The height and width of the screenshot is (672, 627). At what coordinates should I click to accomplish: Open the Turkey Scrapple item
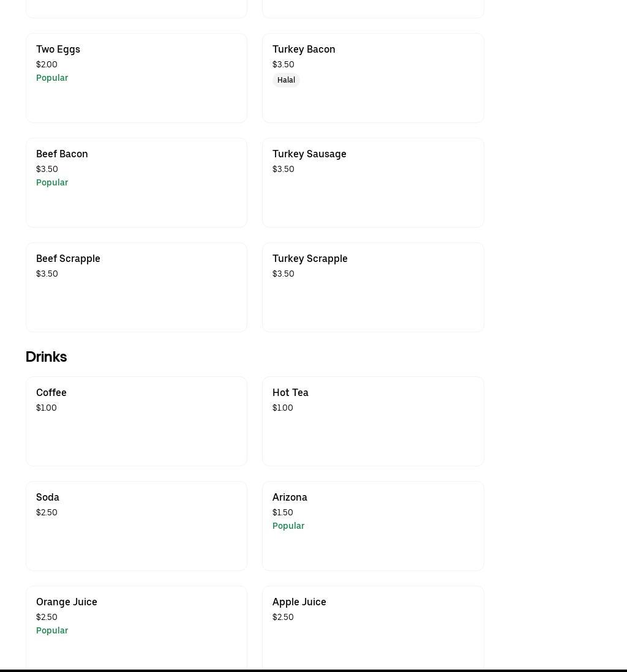pos(373,287)
